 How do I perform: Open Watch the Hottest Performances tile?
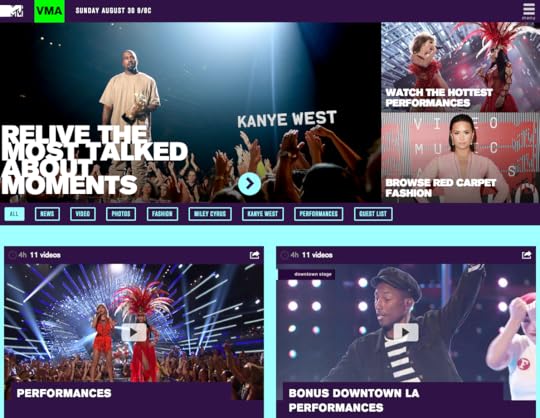460,67
